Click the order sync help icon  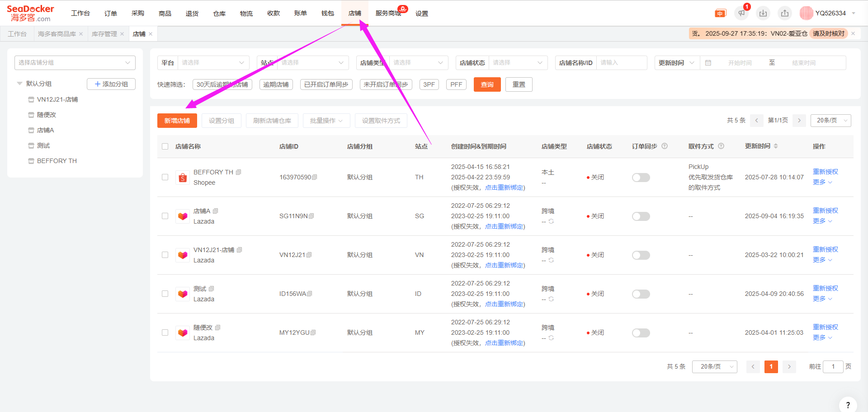click(x=665, y=146)
